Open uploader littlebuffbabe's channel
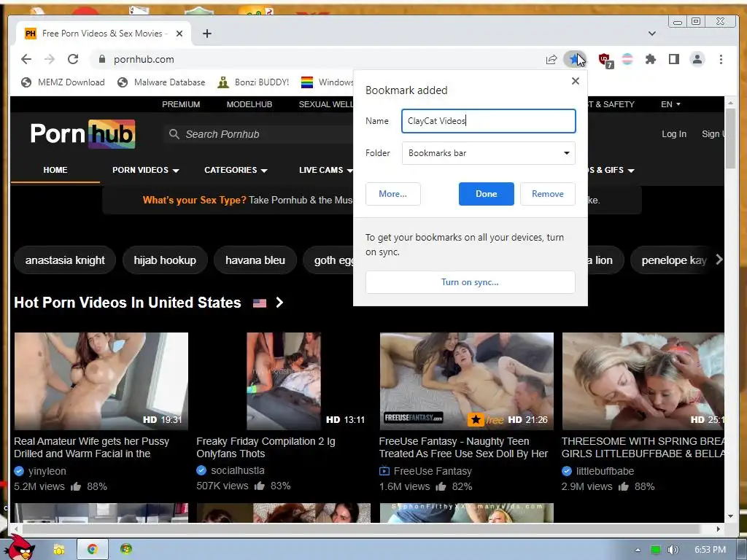 [x=605, y=471]
